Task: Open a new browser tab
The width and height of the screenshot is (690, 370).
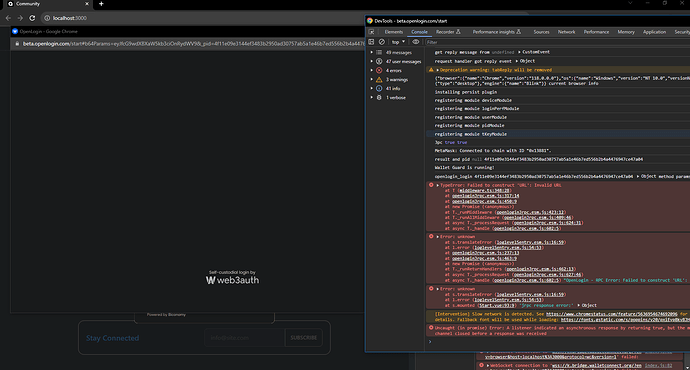Action: [x=101, y=4]
